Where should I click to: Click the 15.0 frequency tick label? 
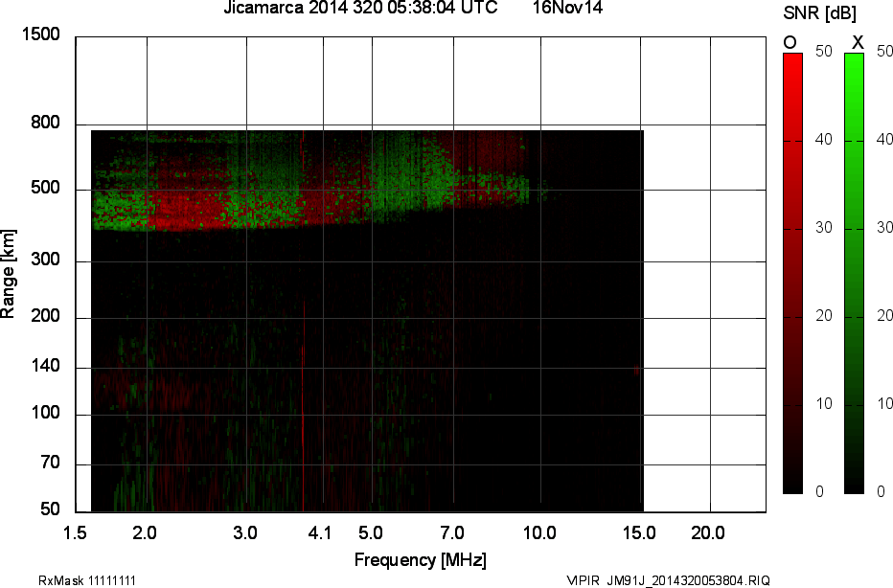(x=639, y=533)
